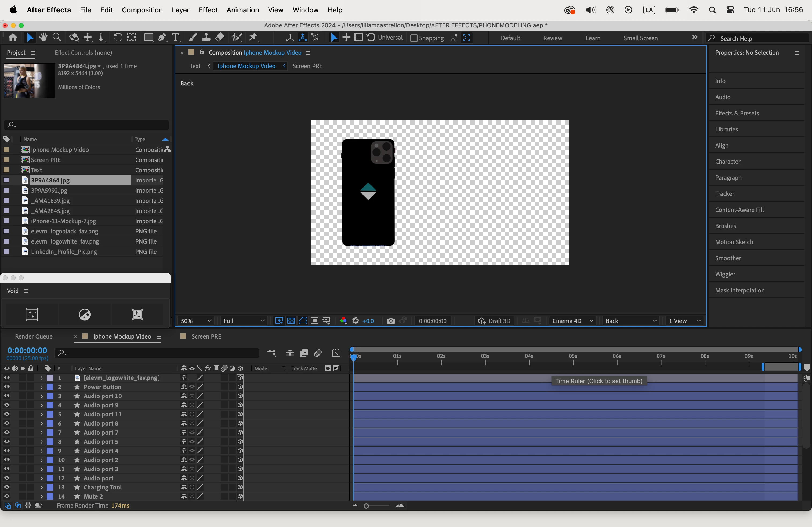Toggle visibility of Audio port 10 layer
This screenshot has width=812, height=527.
tap(6, 396)
